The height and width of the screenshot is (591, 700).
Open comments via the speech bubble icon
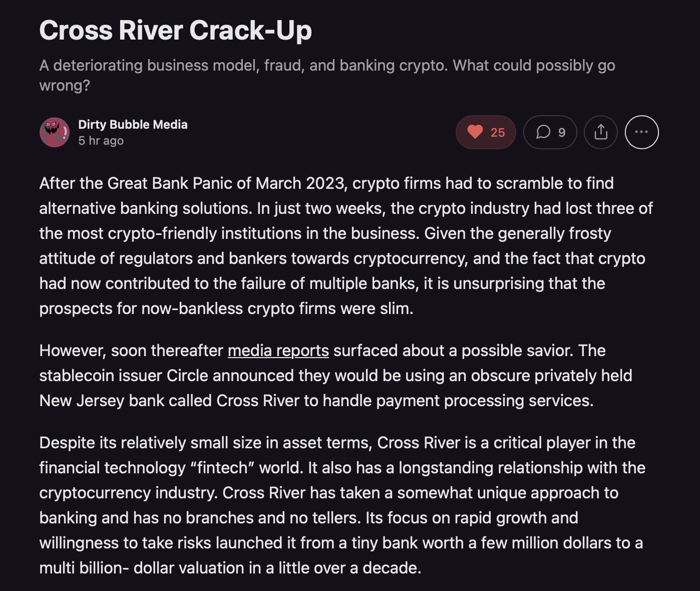543,132
